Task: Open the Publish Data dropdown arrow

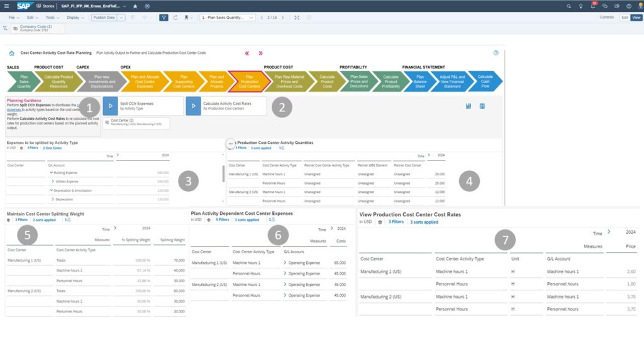Action: point(121,18)
